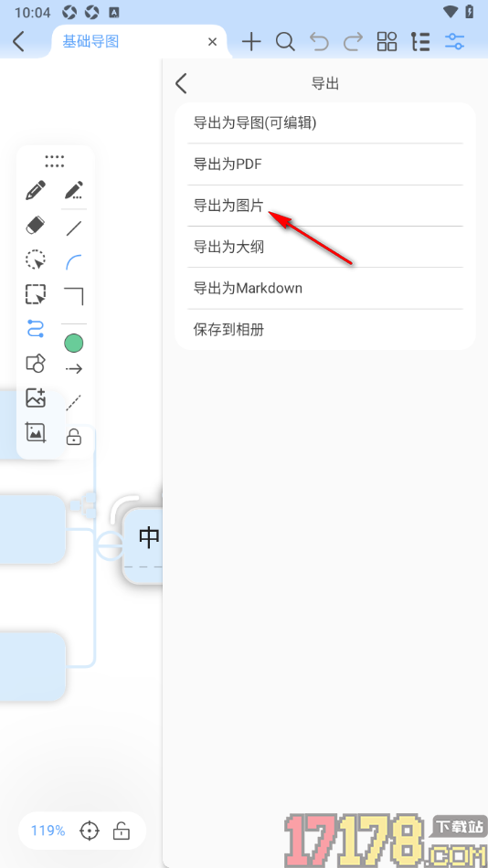Viewport: 488px width, 868px height.
Task: Select the eraser tool
Action: 36,226
